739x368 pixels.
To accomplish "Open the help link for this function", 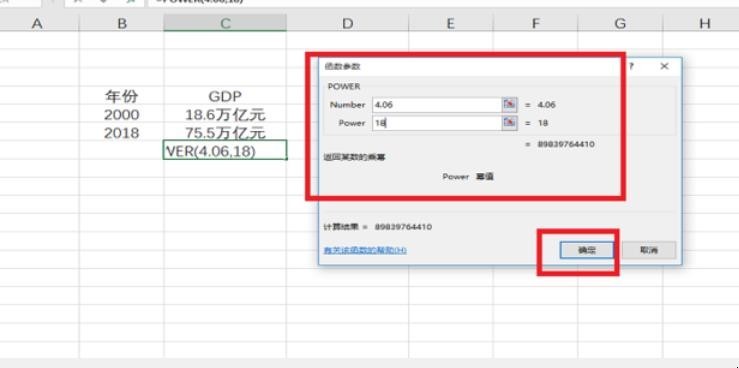I will 365,250.
